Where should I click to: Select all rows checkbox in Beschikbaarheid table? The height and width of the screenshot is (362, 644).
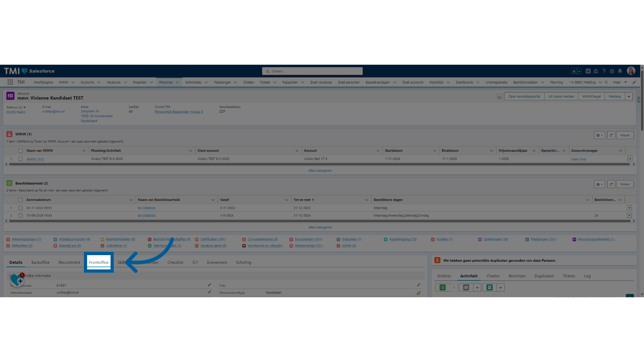20,200
